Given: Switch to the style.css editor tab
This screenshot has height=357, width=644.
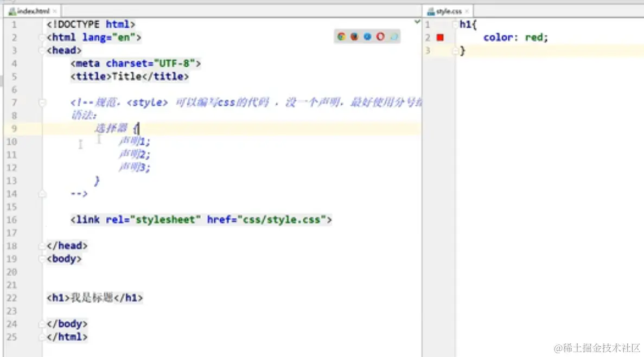Looking at the screenshot, I should pos(448,11).
